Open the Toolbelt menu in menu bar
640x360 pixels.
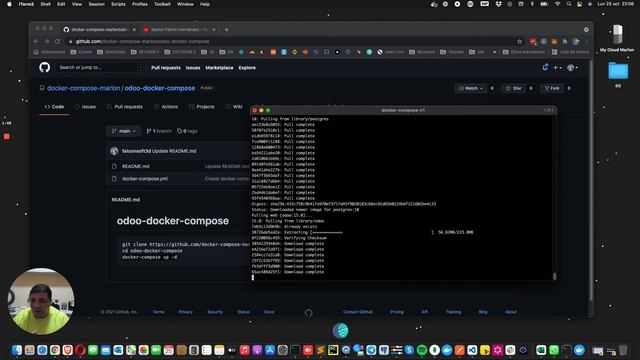(x=162, y=4)
